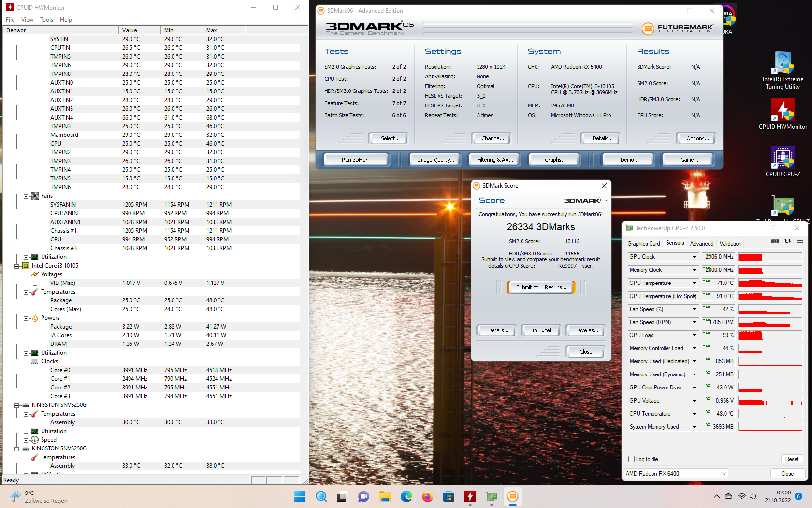Open File Explorer from the taskbar
Screen dimensions: 812x508
(x=385, y=496)
